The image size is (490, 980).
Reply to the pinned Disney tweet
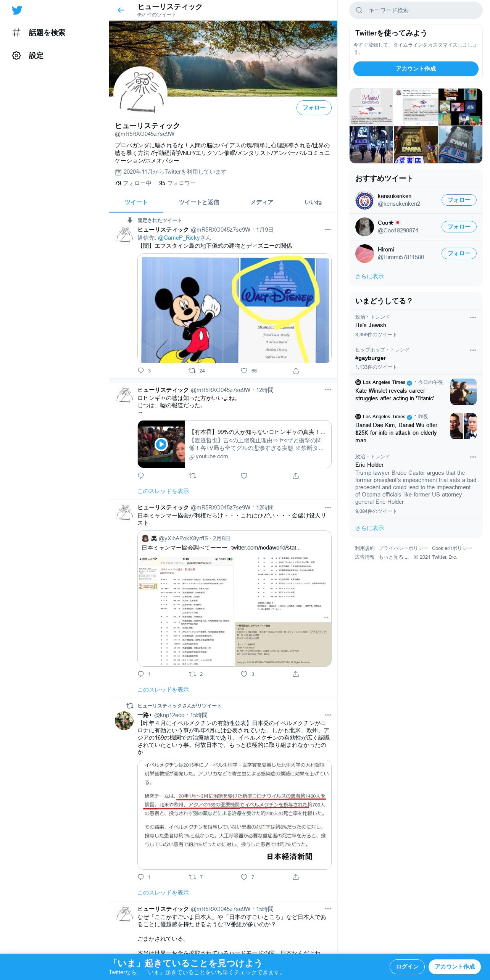pos(141,371)
